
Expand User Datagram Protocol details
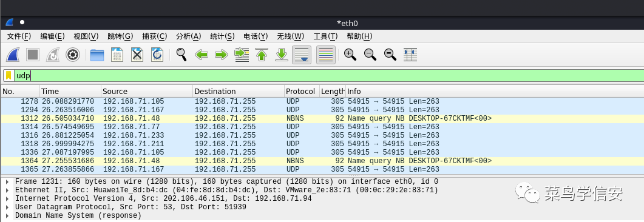pos(7,207)
